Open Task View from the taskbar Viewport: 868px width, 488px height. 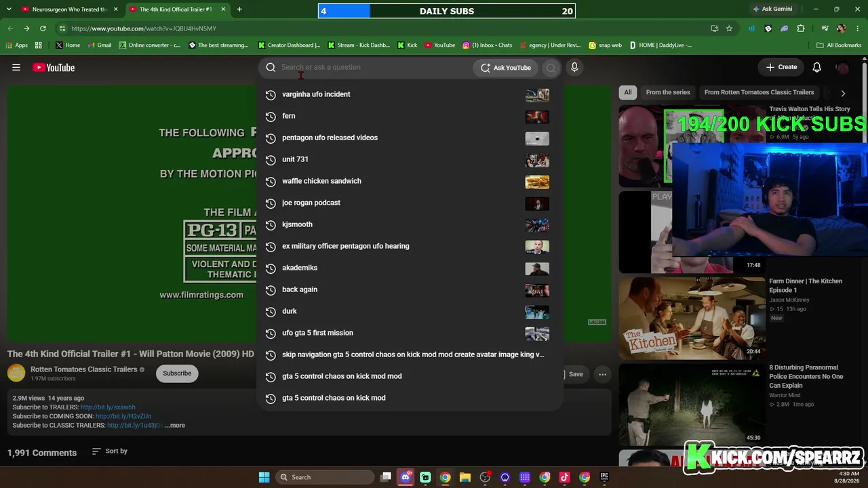(386, 477)
